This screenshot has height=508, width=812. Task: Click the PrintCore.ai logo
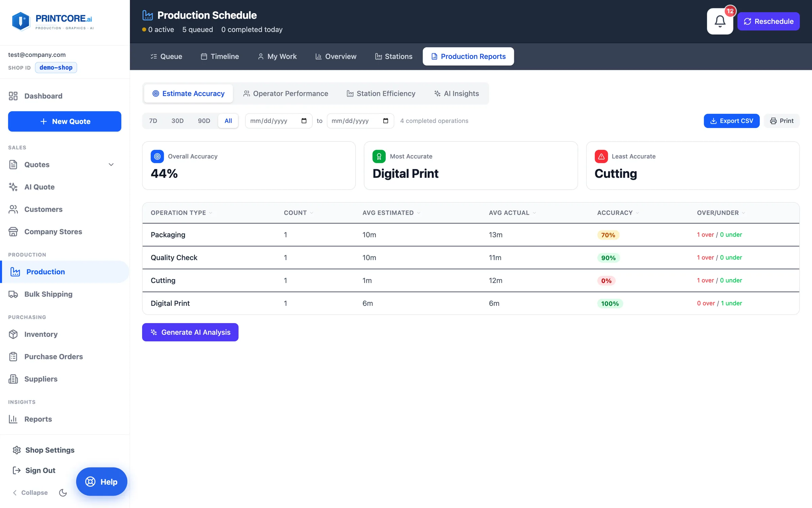pyautogui.click(x=52, y=21)
